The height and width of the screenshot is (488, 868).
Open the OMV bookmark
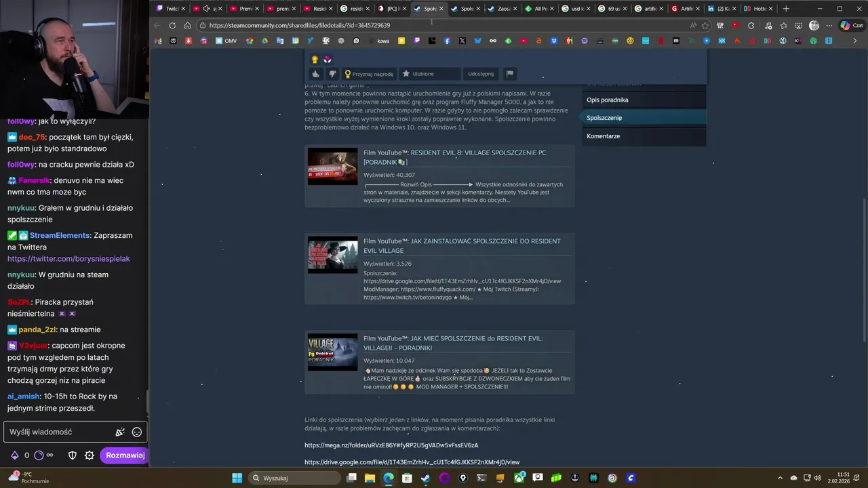pyautogui.click(x=226, y=41)
